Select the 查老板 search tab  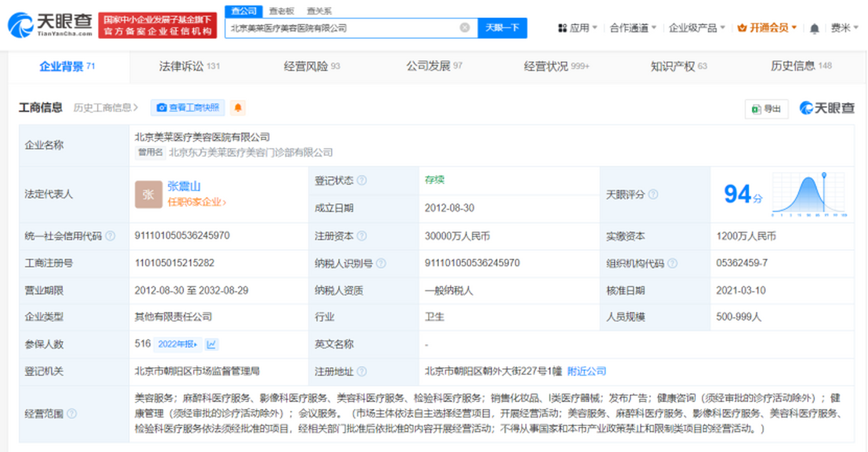point(282,11)
